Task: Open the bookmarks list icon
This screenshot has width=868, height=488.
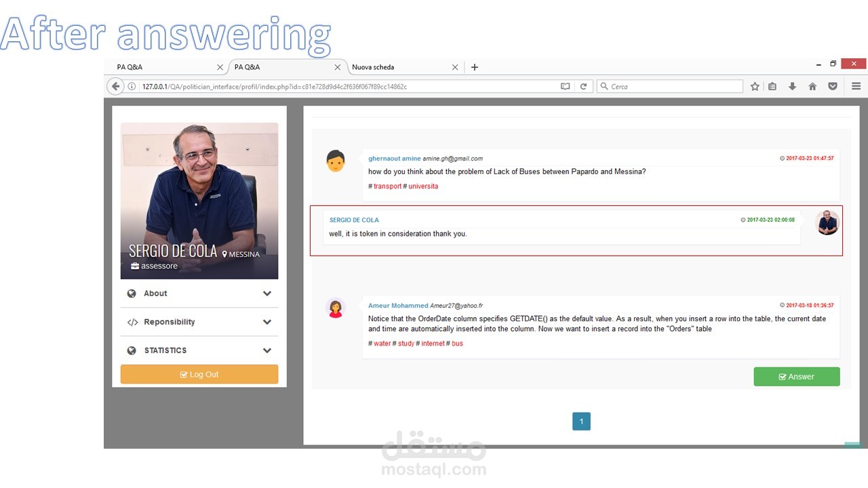Action: click(772, 87)
